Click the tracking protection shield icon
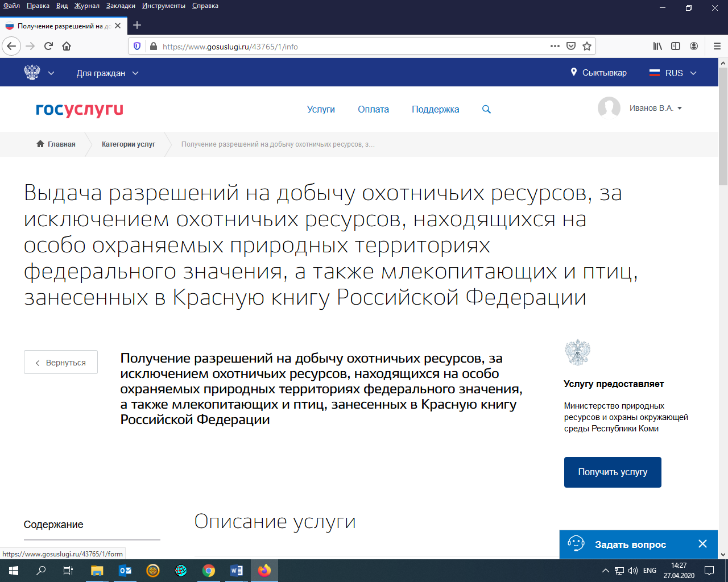 [137, 47]
